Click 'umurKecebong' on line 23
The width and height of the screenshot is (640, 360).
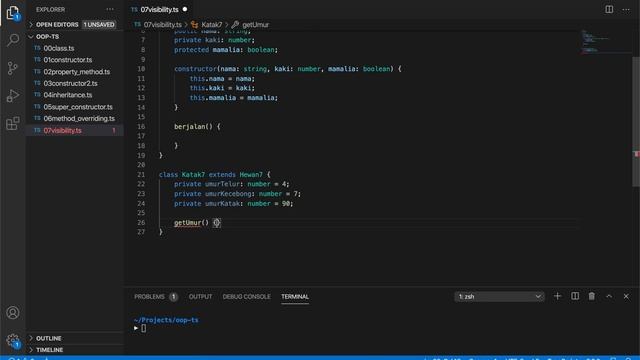click(x=228, y=194)
